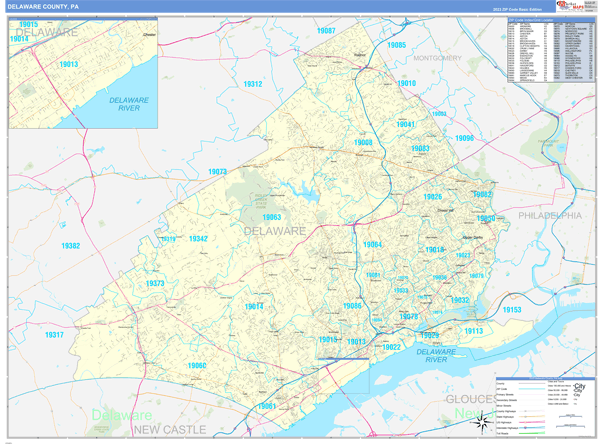
Task: Select ZIP code label 19153
Action: [x=512, y=310]
